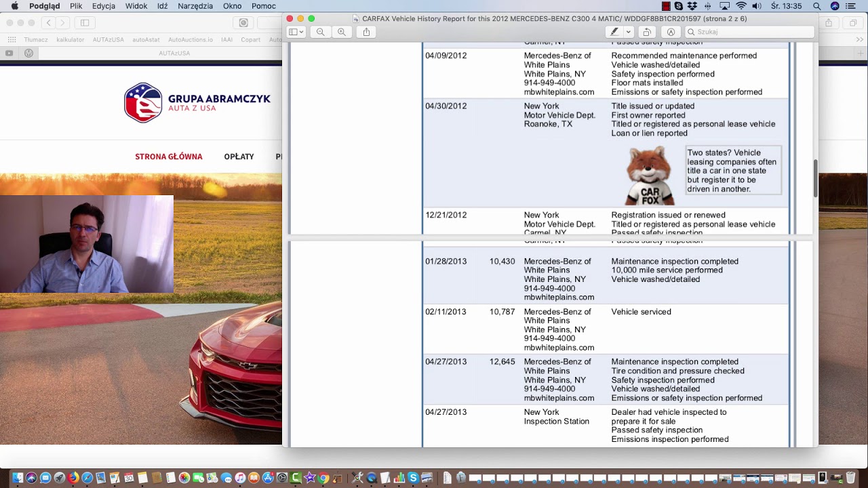The height and width of the screenshot is (488, 868).
Task: Toggle the Safari sidebar button
Action: point(85,22)
